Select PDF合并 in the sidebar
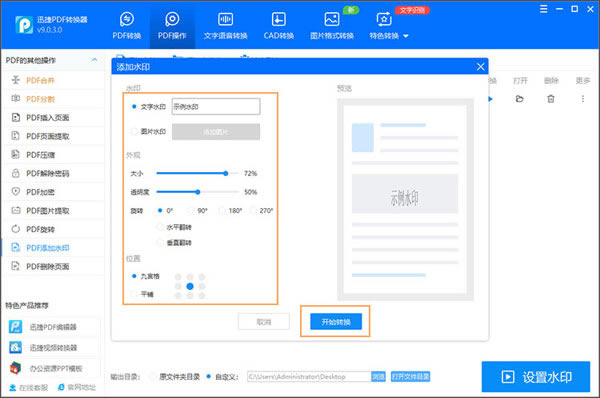Image resolution: width=600 pixels, height=398 pixels. pos(52,80)
